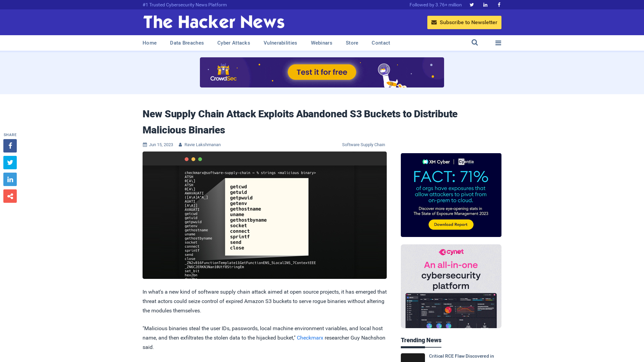The width and height of the screenshot is (644, 362).
Task: Click the Cynet all-in-one platform ad image
Action: (x=451, y=286)
